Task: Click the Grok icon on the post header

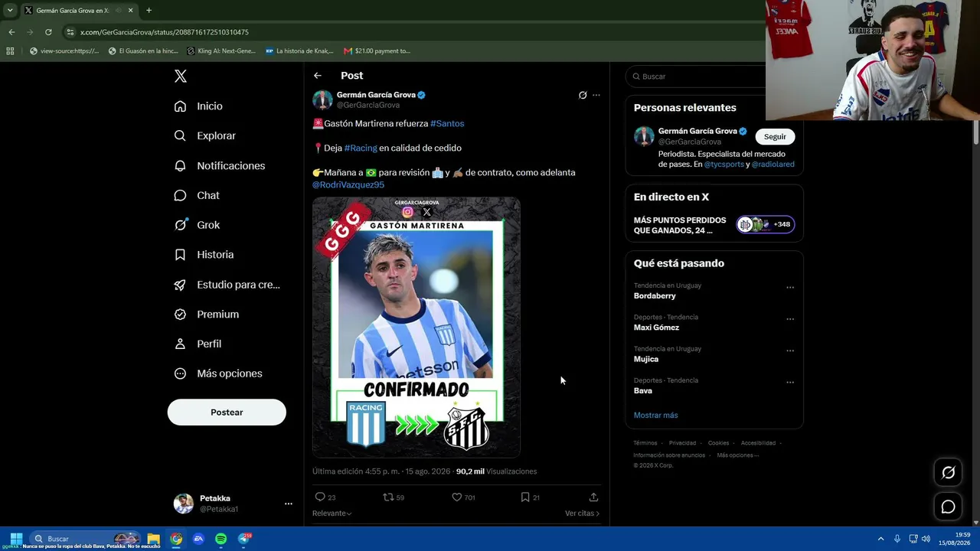Action: 583,96
